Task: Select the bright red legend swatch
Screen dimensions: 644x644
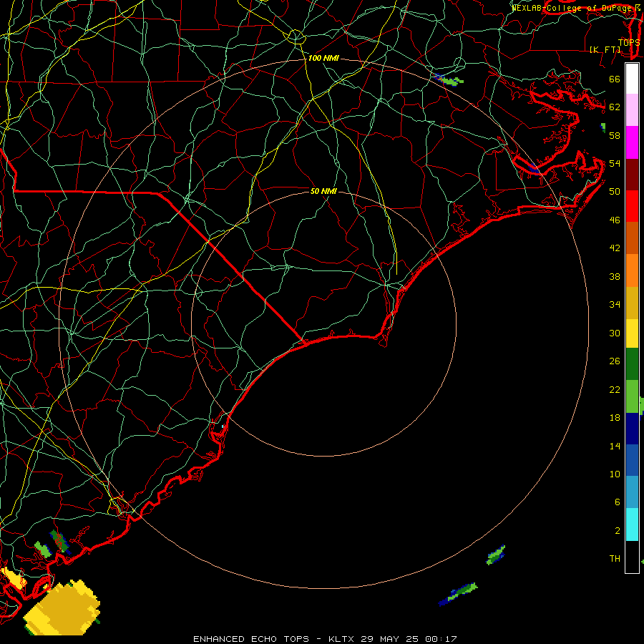Action: coord(632,206)
